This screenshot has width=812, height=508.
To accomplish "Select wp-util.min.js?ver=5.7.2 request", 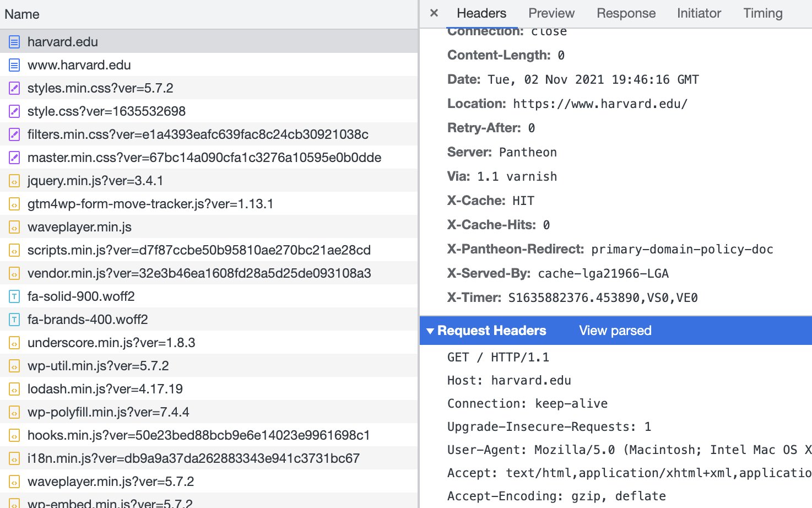I will pyautogui.click(x=209, y=366).
